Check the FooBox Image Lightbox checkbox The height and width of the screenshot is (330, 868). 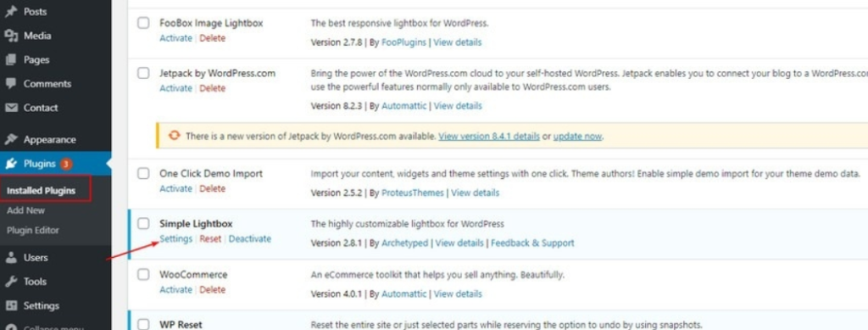point(143,23)
